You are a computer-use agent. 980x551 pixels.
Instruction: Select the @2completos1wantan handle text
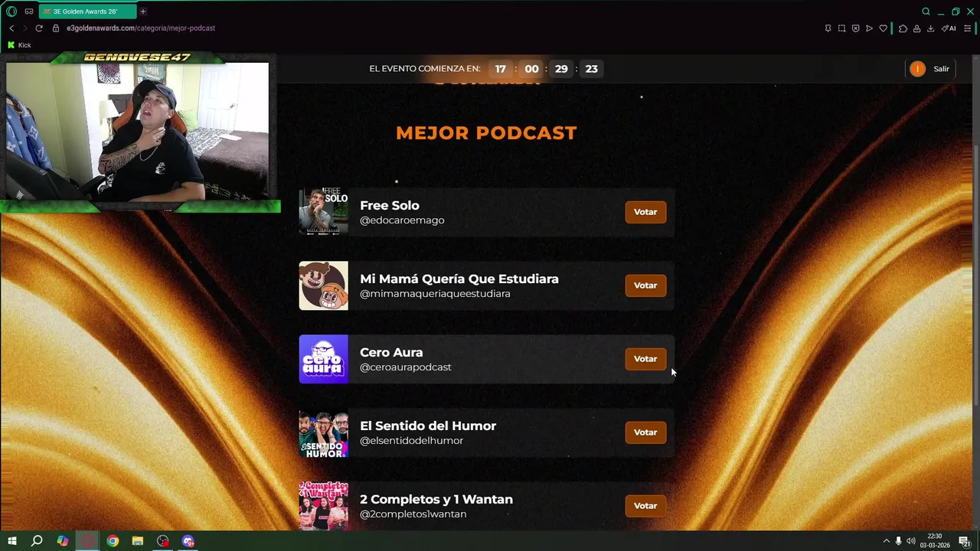[x=413, y=514]
